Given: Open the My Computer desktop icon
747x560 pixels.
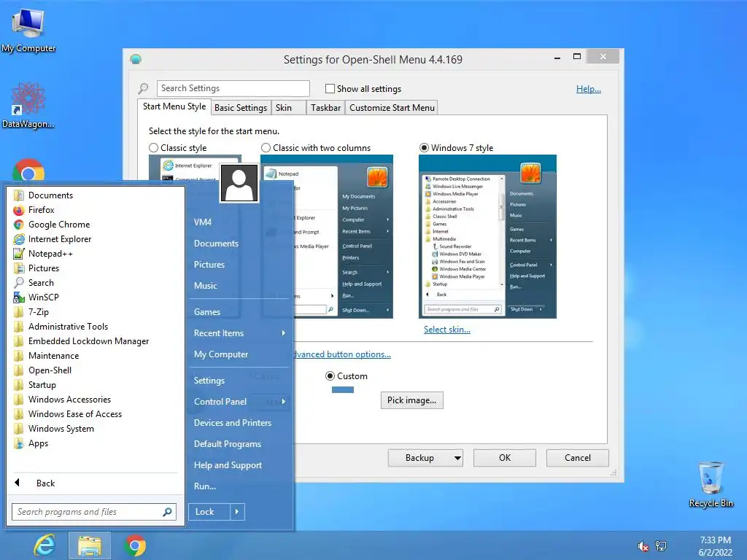Looking at the screenshot, I should [x=28, y=31].
